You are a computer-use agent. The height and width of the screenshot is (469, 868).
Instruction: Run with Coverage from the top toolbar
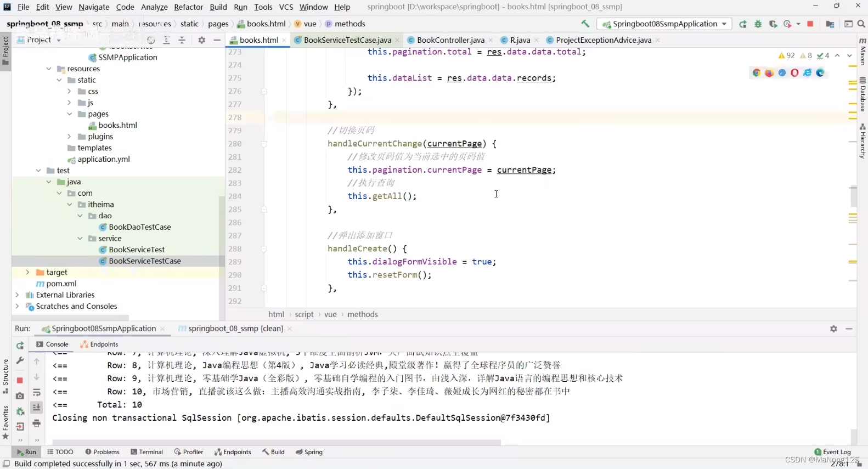[773, 24]
